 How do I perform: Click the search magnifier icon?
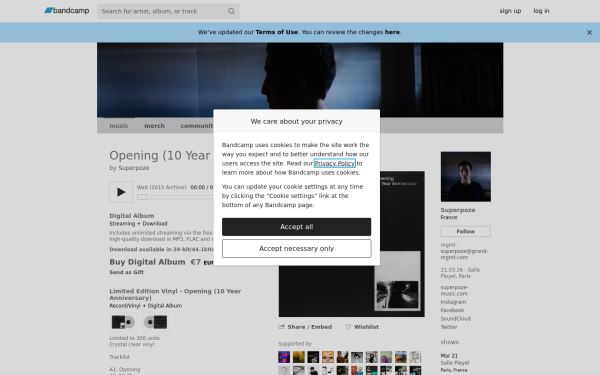click(x=231, y=11)
